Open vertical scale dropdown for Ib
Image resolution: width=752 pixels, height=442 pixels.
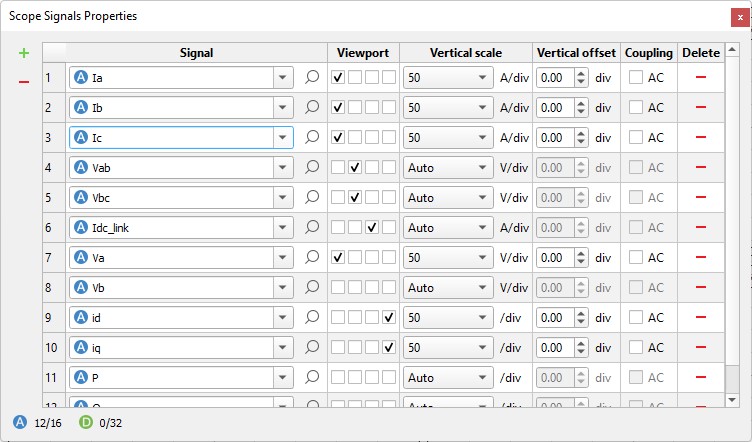(x=482, y=107)
